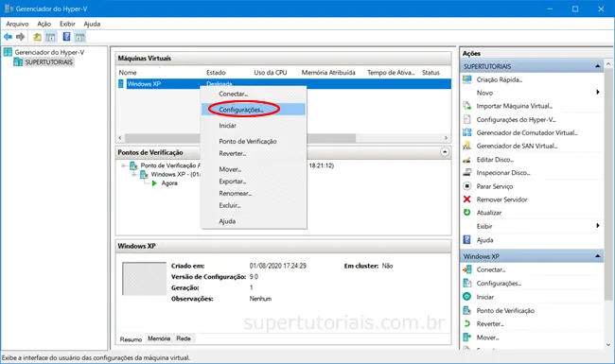Click the Importar Máquina Virtual icon

pyautogui.click(x=467, y=106)
